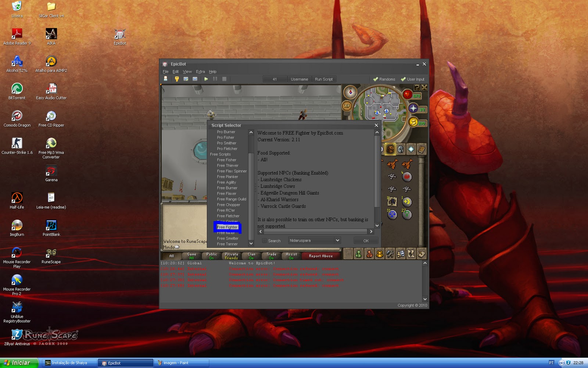This screenshot has height=368, width=588.
Task: Click the 41 field in toolbar
Action: coord(275,79)
